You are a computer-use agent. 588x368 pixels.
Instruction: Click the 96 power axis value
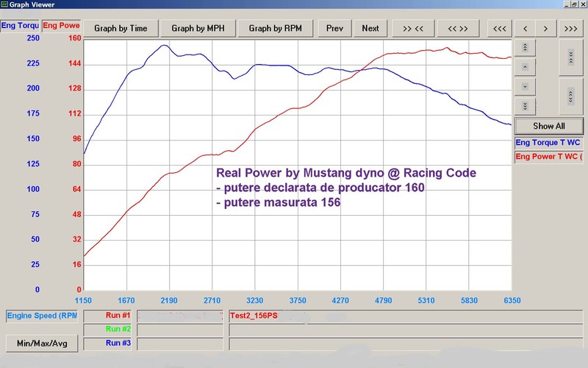[77, 139]
